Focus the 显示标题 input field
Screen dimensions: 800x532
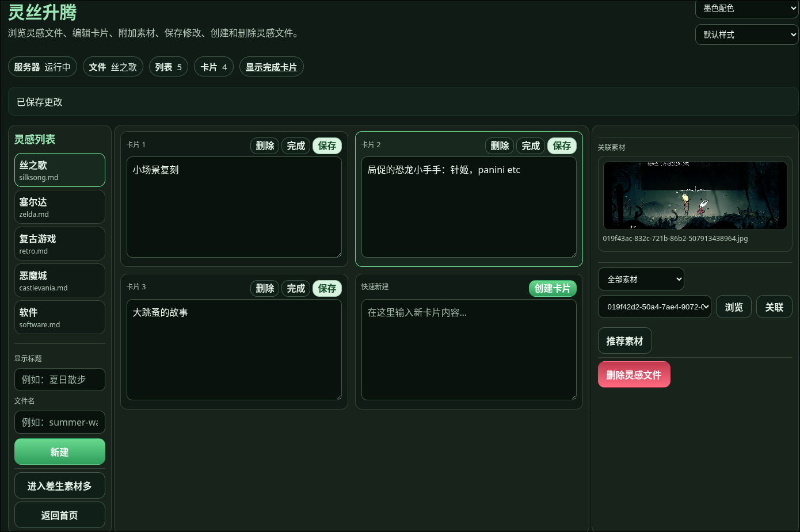click(60, 380)
